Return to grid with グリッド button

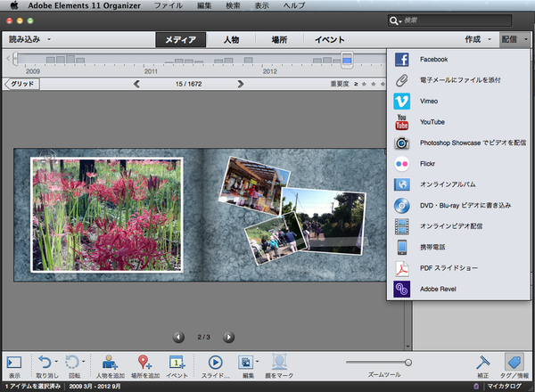coord(21,84)
